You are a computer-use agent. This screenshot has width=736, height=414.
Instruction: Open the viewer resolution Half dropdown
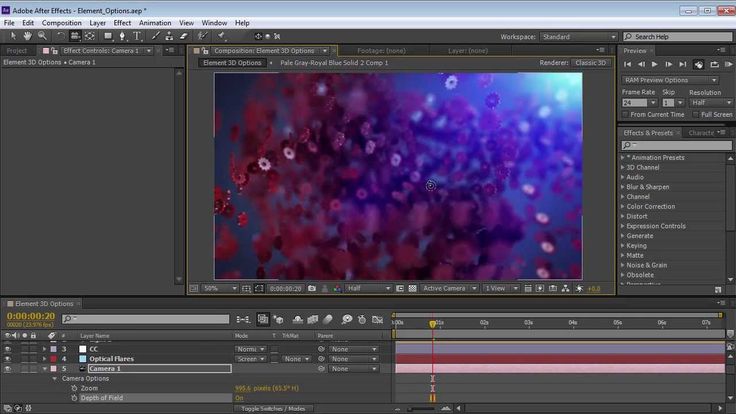point(368,288)
